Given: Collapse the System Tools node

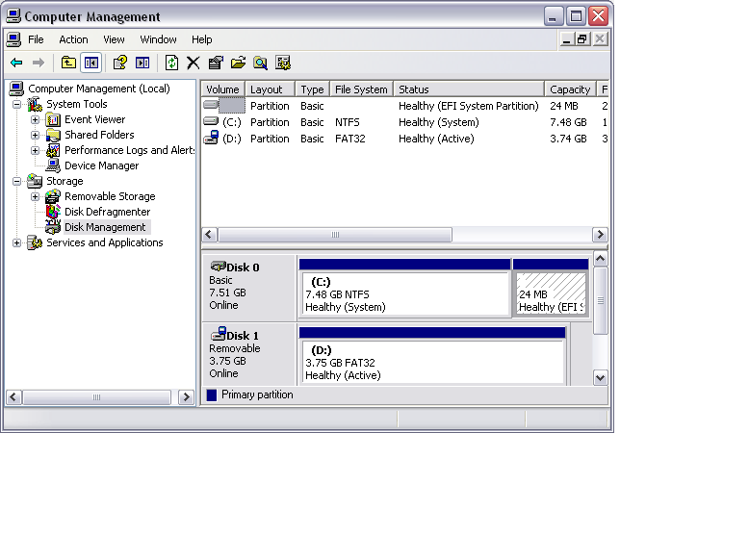Looking at the screenshot, I should click(x=16, y=104).
